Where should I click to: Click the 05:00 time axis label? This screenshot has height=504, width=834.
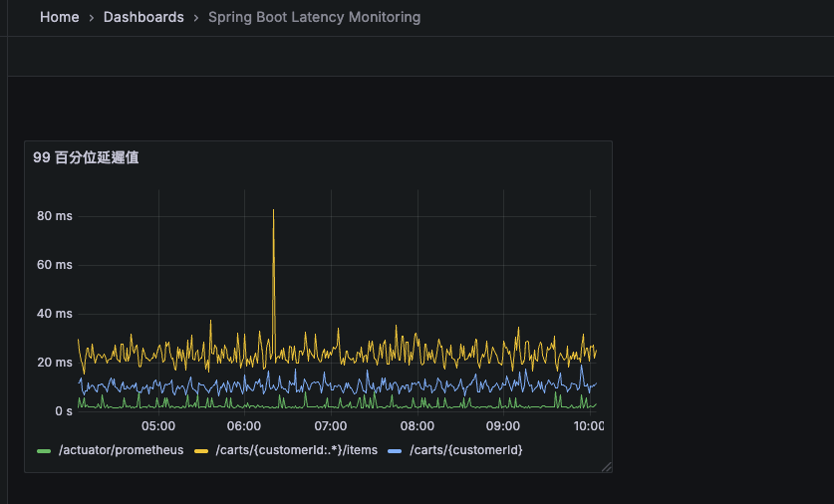pyautogui.click(x=158, y=426)
